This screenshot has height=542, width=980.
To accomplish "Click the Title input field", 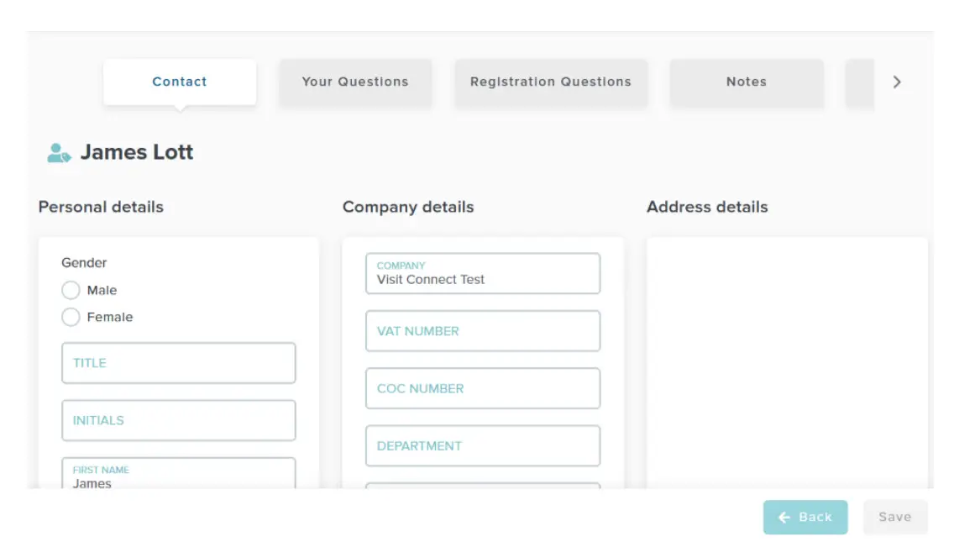I will (178, 363).
